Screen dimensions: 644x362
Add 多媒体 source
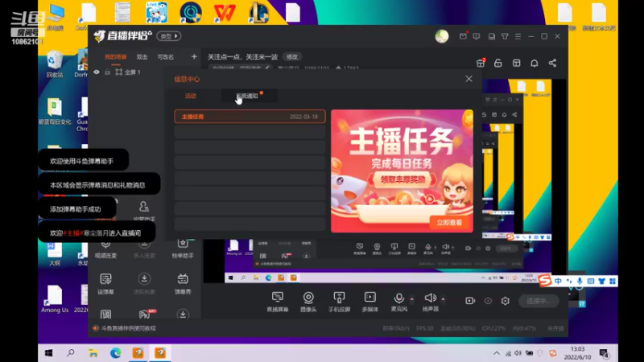(370, 302)
